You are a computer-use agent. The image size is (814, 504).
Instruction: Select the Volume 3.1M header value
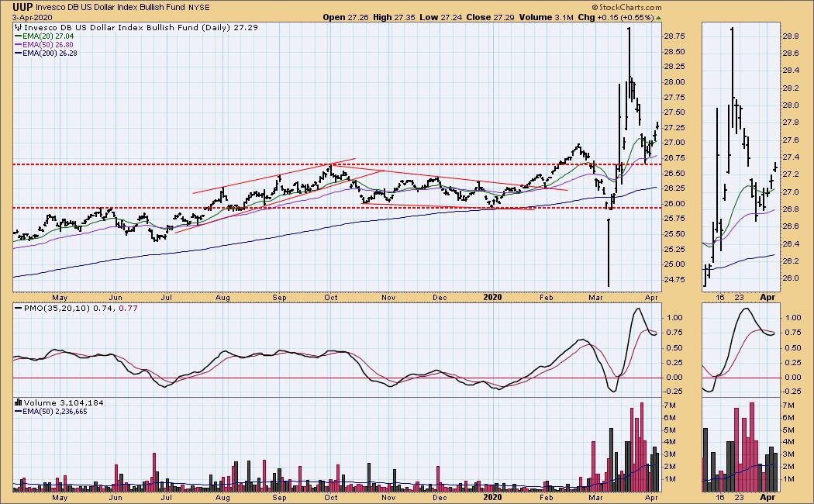(546, 17)
